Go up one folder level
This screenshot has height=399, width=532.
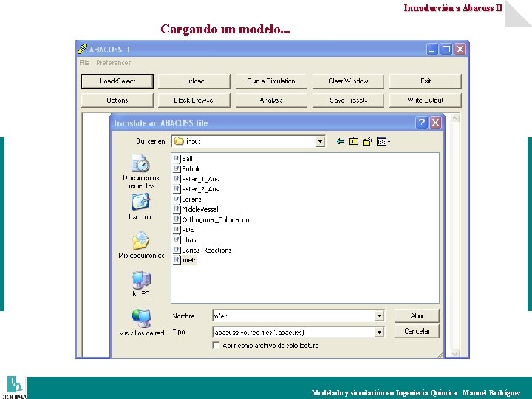coord(354,141)
